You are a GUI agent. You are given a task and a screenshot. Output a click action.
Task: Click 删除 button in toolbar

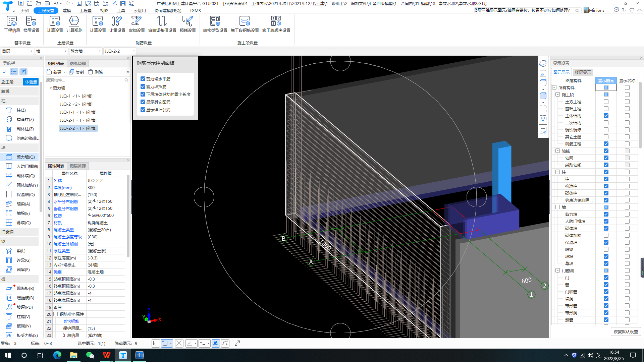click(95, 72)
